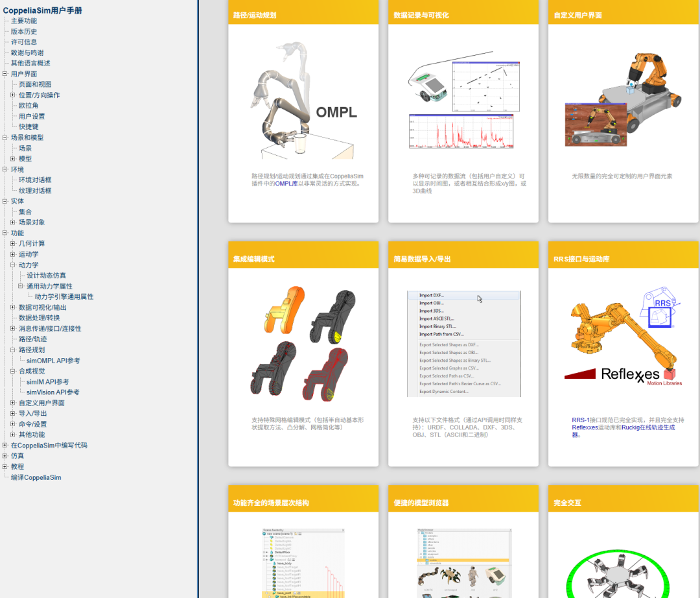Open the 主要功能 page
700x598 pixels.
24,21
